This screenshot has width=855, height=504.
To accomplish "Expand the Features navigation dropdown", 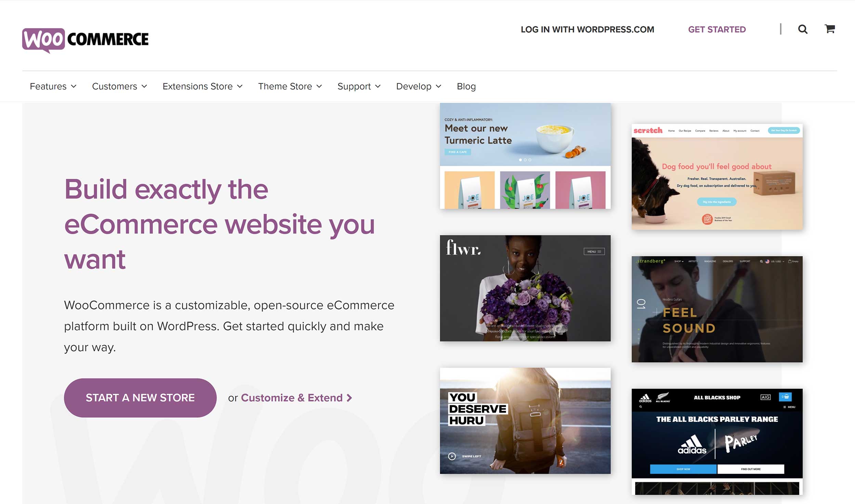I will click(52, 86).
